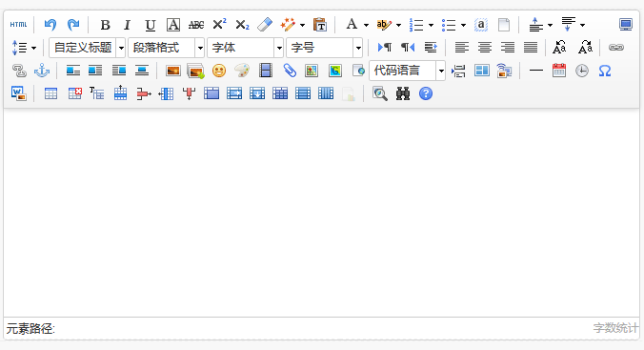Set text direction left to right
This screenshot has height=350, width=644.
click(385, 48)
